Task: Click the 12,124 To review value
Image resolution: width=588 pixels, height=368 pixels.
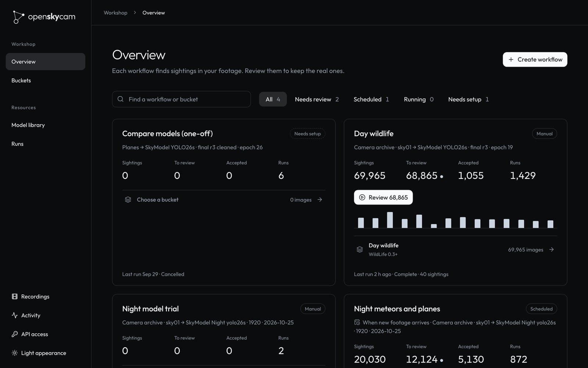Action: pyautogui.click(x=422, y=359)
